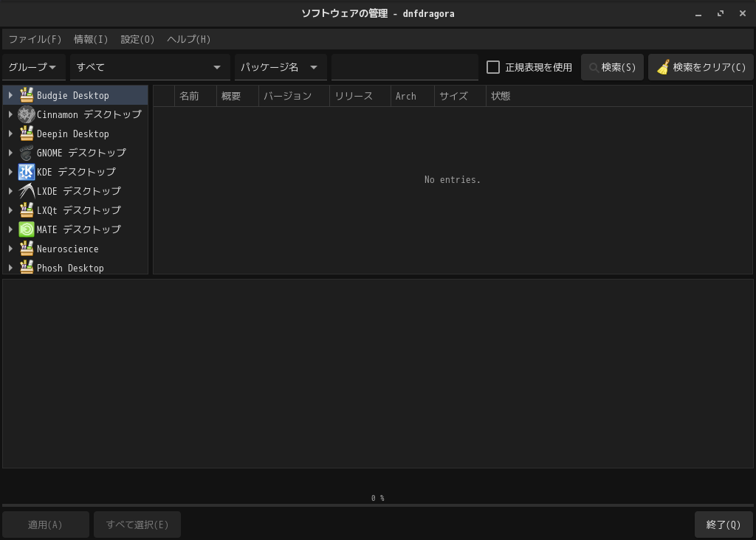Click the Budgie Desktop group icon
Viewport: 756px width, 540px height.
(27, 95)
